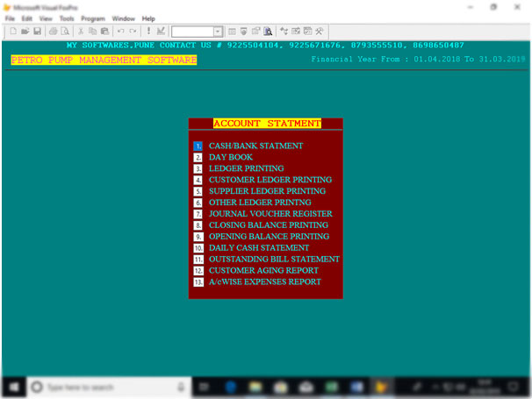Choose CUSTOMER AGING REPORT
The width and height of the screenshot is (532, 399).
click(x=263, y=270)
